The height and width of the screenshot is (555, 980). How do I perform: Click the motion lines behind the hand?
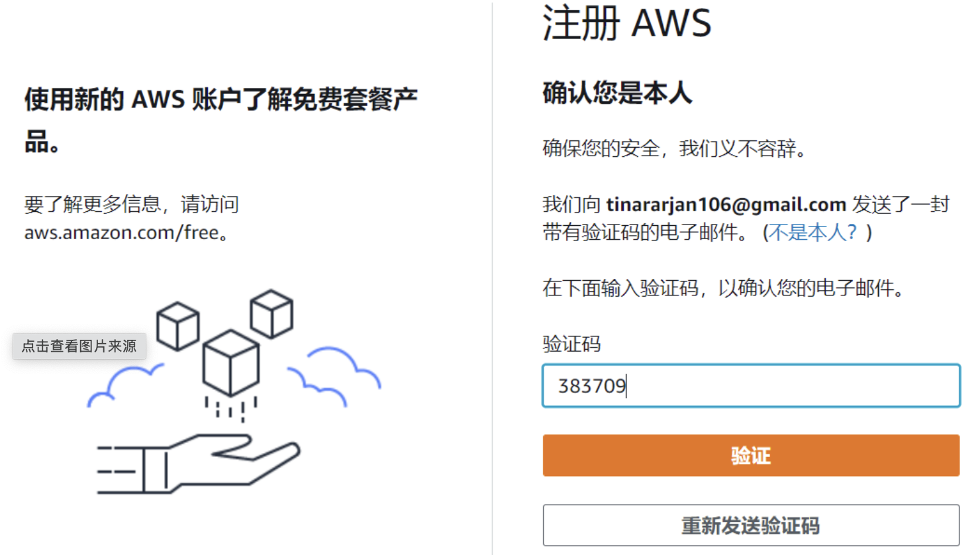pyautogui.click(x=117, y=462)
